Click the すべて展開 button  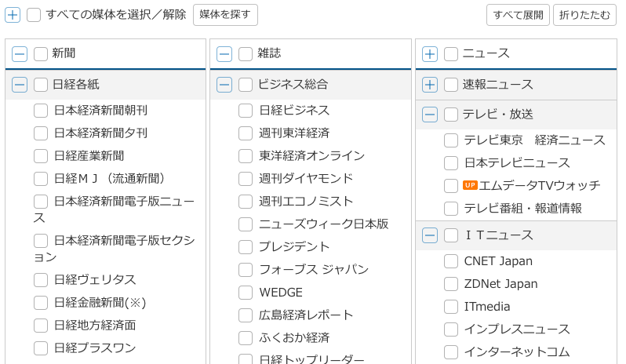(x=518, y=15)
